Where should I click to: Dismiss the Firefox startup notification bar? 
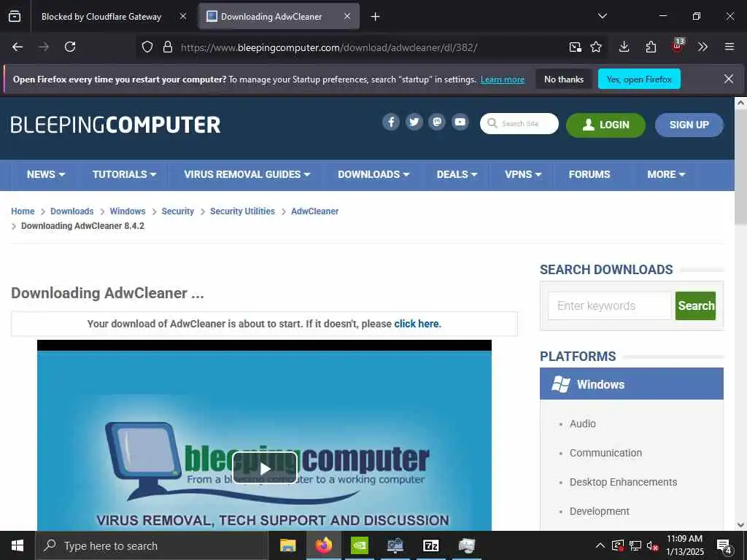click(x=729, y=79)
